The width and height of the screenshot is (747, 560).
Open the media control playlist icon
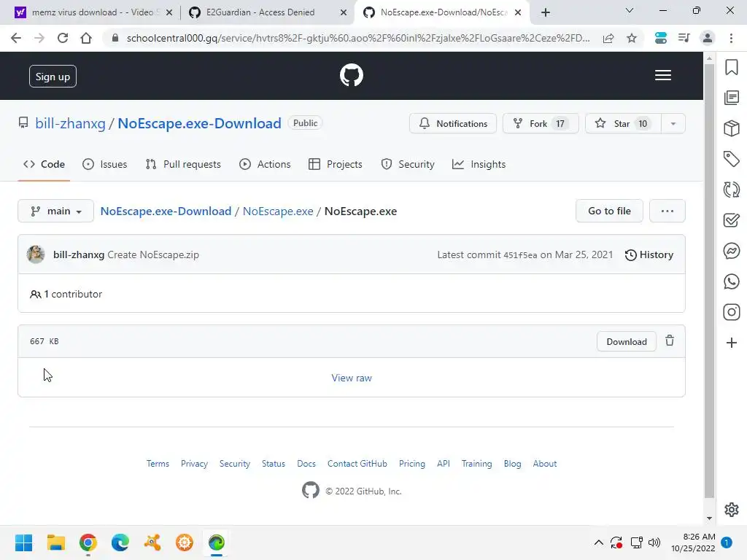[x=684, y=38]
